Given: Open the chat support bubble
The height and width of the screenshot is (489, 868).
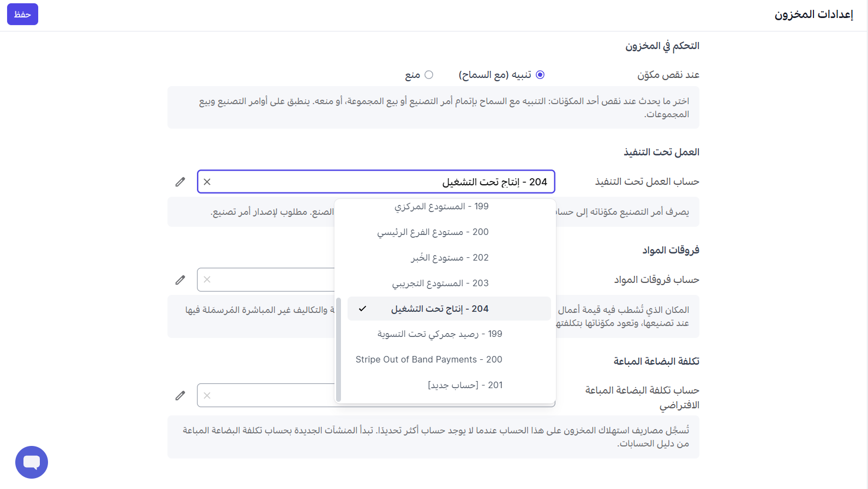Looking at the screenshot, I should [32, 462].
